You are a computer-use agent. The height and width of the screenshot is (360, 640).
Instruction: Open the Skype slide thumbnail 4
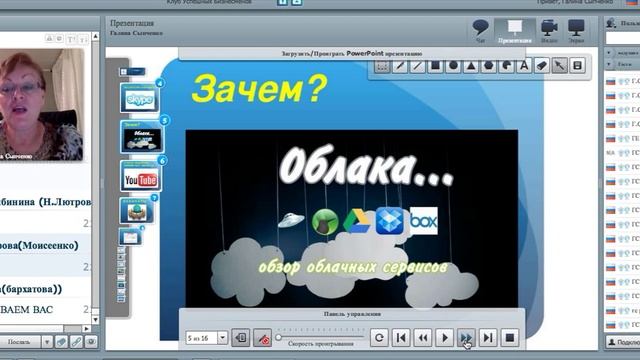[x=140, y=98]
